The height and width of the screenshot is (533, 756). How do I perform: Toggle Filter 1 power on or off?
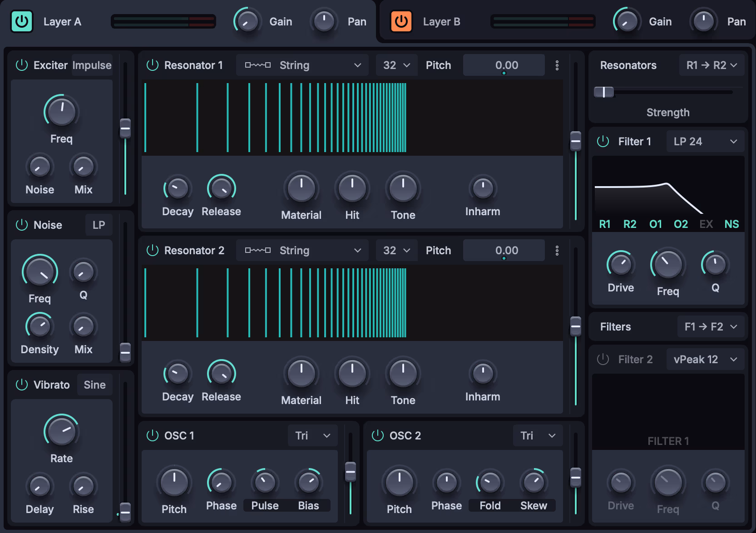click(603, 142)
